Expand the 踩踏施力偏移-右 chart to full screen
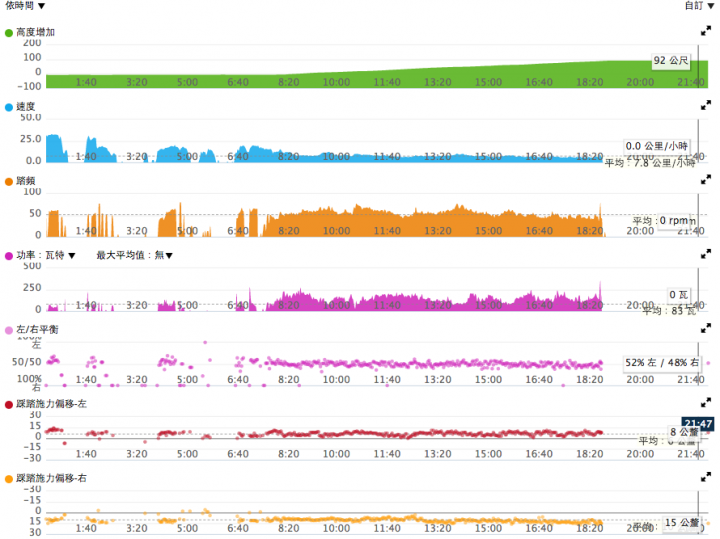The image size is (720, 539). point(706,477)
